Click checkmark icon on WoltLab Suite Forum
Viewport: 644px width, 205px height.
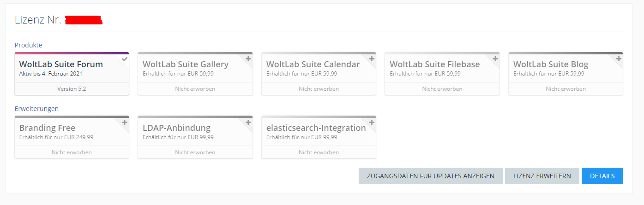125,59
